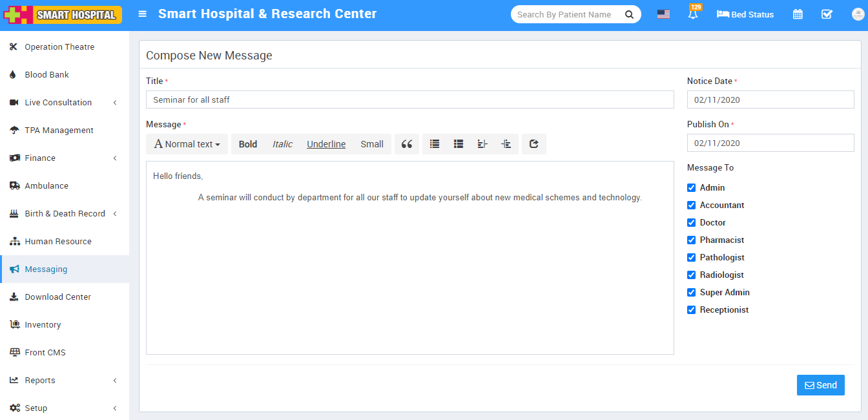The image size is (868, 420).
Task: Click the Publish On date field
Action: [x=770, y=143]
